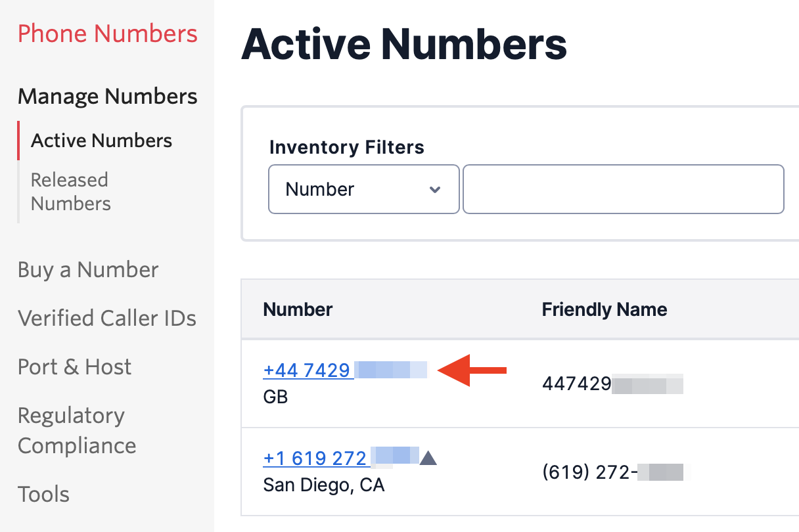Go to Regulatory Compliance section
Image resolution: width=799 pixels, height=532 pixels.
(77, 430)
